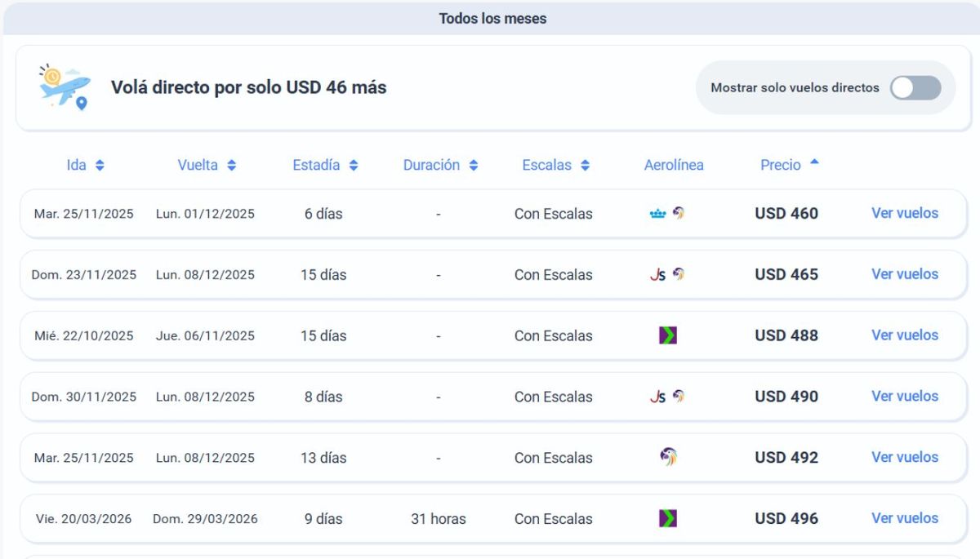This screenshot has width=980, height=559.
Task: Click the ascending arrow on the Precio column
Action: point(816,162)
